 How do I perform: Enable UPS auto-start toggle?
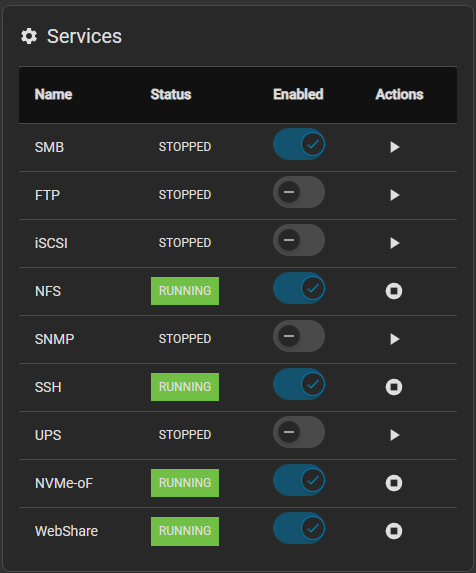coord(299,432)
